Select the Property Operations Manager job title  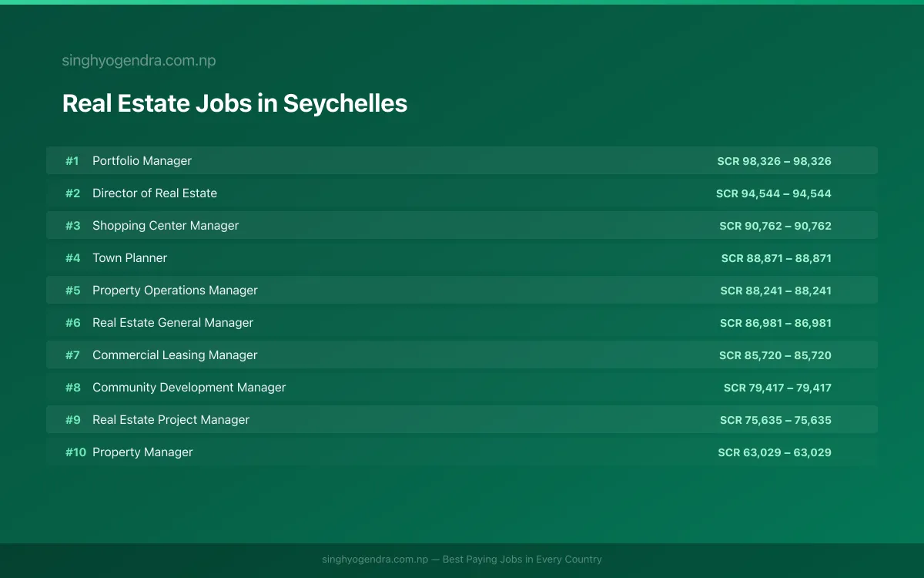point(175,291)
